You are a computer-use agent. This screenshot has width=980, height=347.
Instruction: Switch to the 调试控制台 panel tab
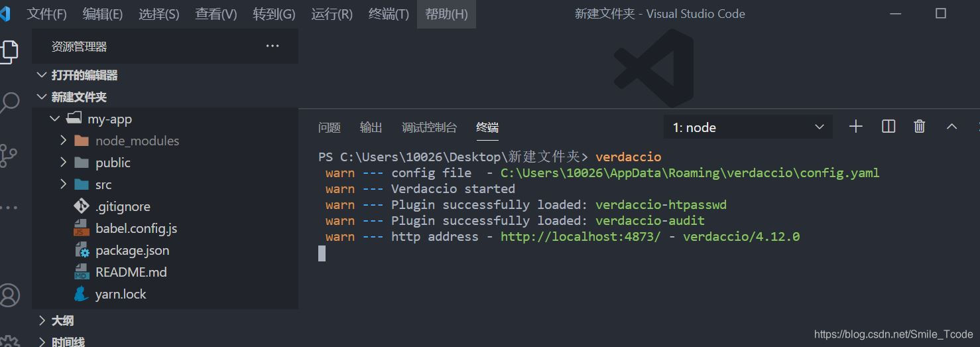[429, 127]
